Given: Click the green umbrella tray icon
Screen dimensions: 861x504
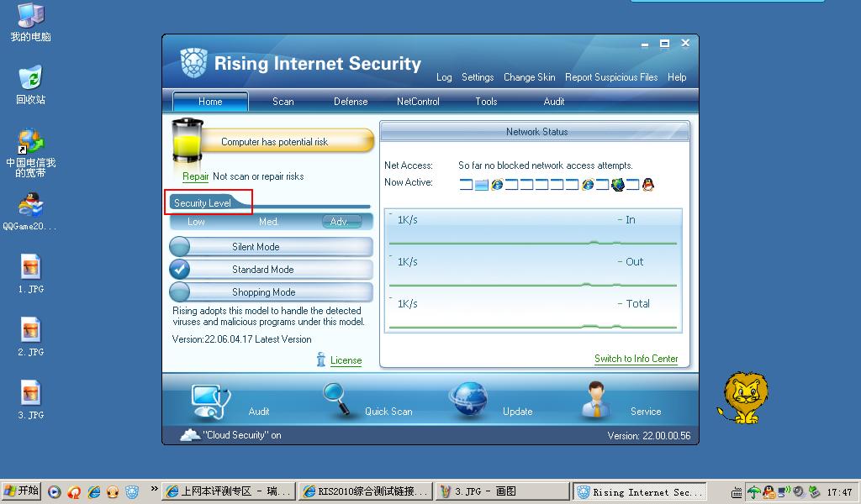Looking at the screenshot, I should tap(754, 492).
